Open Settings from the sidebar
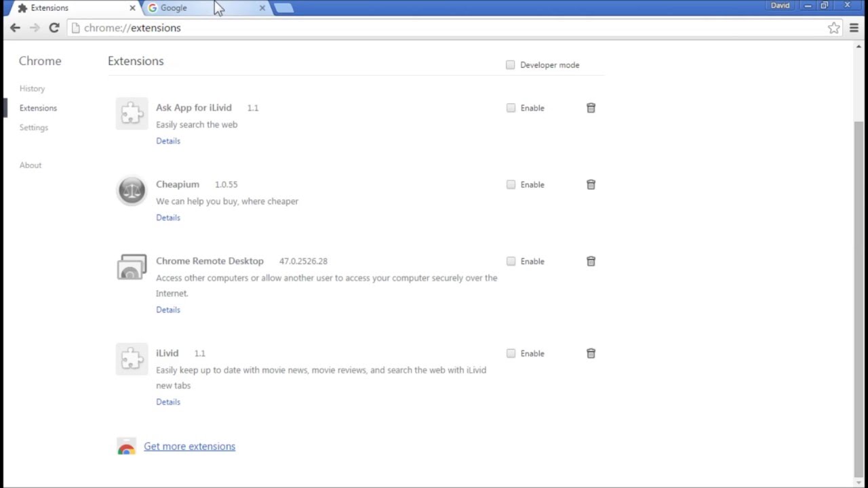 (33, 127)
